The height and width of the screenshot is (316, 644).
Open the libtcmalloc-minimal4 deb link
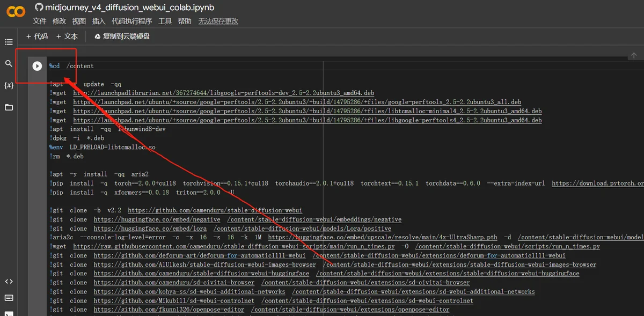pyautogui.click(x=308, y=111)
